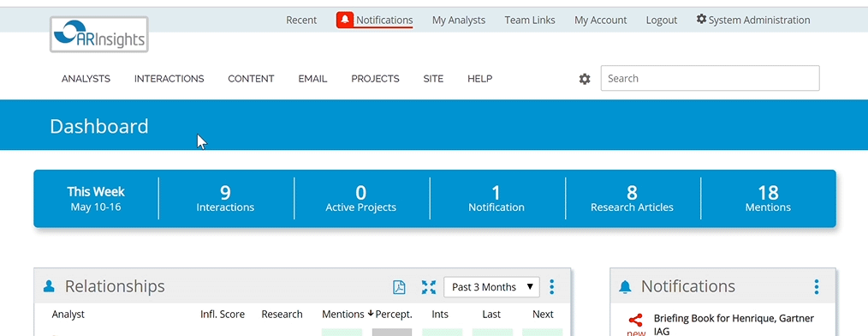Image resolution: width=868 pixels, height=336 pixels.
Task: Open the ANALYSTS menu
Action: [x=86, y=79]
